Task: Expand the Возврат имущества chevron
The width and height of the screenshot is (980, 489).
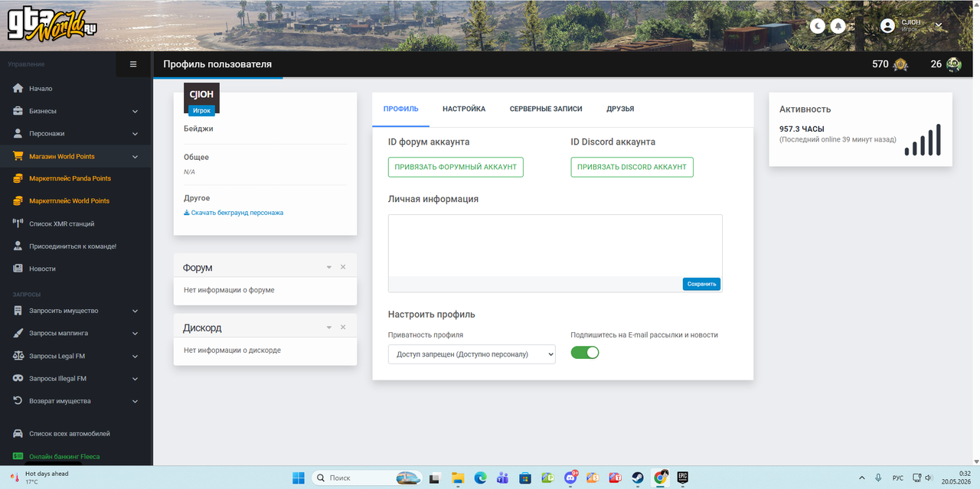Action: [x=136, y=401]
